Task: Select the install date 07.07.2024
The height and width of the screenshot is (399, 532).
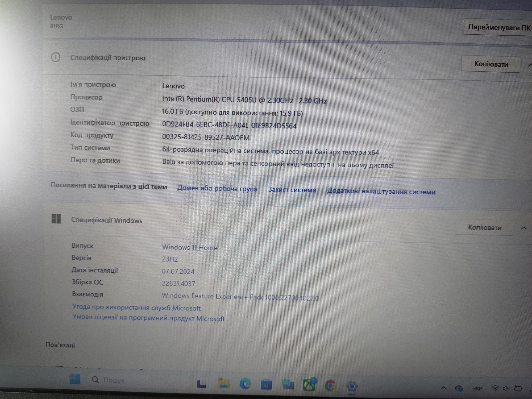Action: tap(178, 271)
